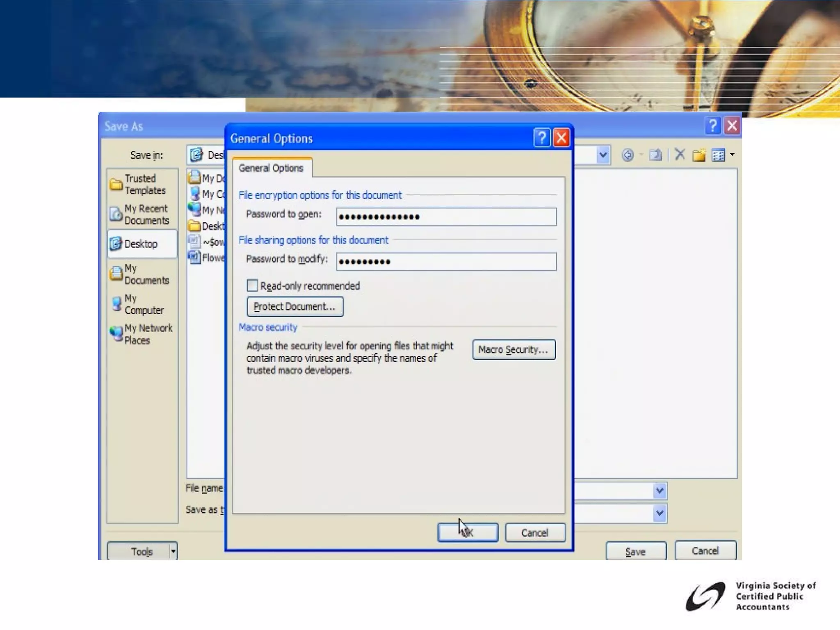Click the Create New Folder icon
Screen dimensions: 840x630
[699, 155]
